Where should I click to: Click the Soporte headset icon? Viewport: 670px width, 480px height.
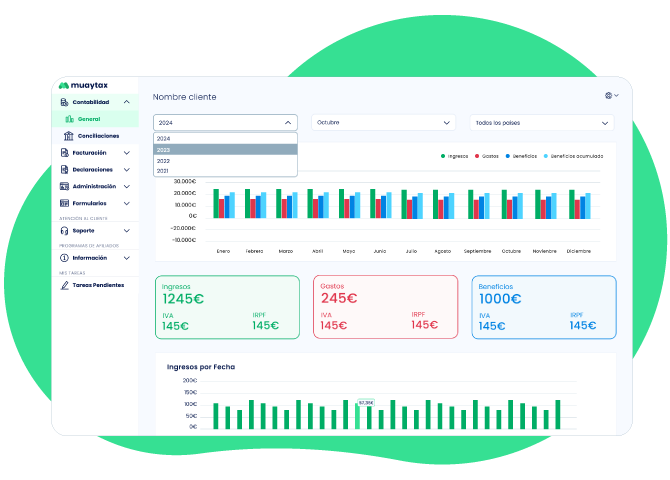tap(63, 230)
